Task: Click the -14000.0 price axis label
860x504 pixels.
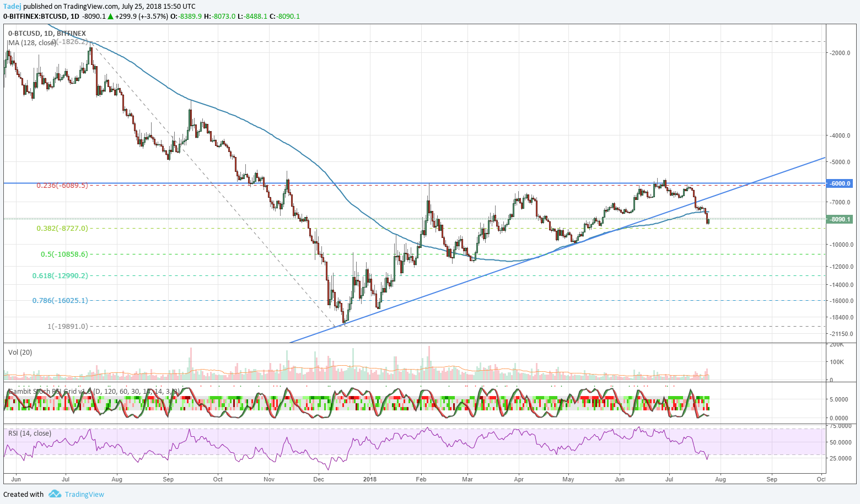Action: [x=842, y=285]
